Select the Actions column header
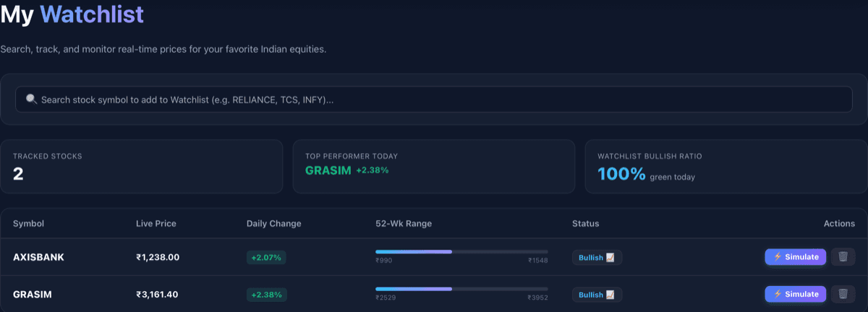Screen dimensions: 868x312 point(839,224)
